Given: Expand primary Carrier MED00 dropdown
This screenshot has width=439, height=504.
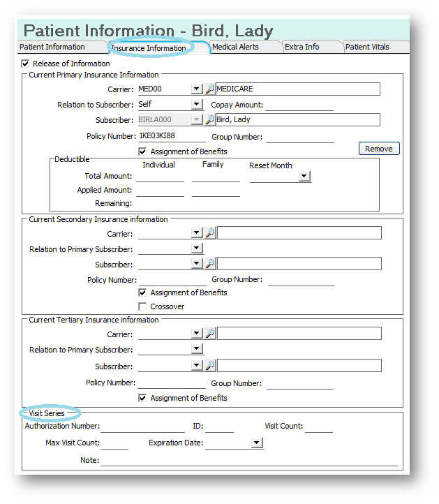Looking at the screenshot, I should 197,89.
